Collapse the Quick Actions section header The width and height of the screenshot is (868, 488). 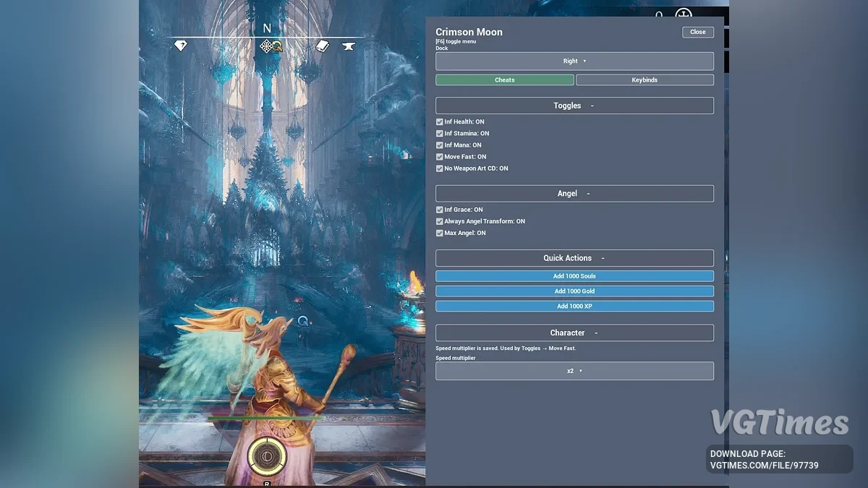[x=574, y=258]
